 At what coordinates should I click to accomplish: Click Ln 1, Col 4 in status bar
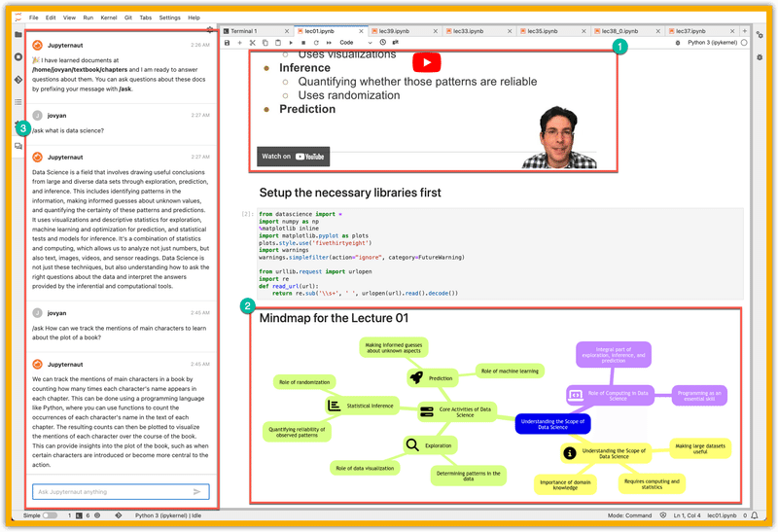pos(687,515)
